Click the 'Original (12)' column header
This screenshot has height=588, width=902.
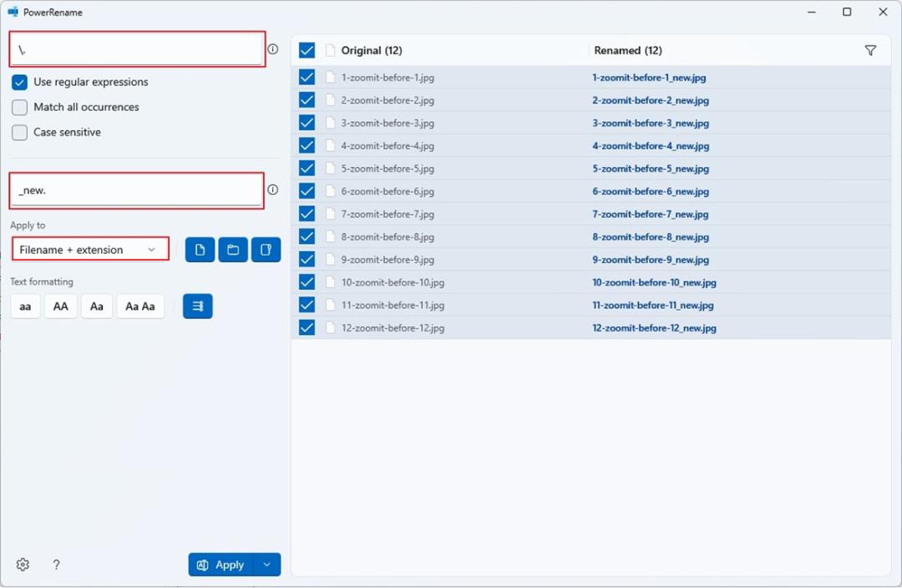click(372, 51)
